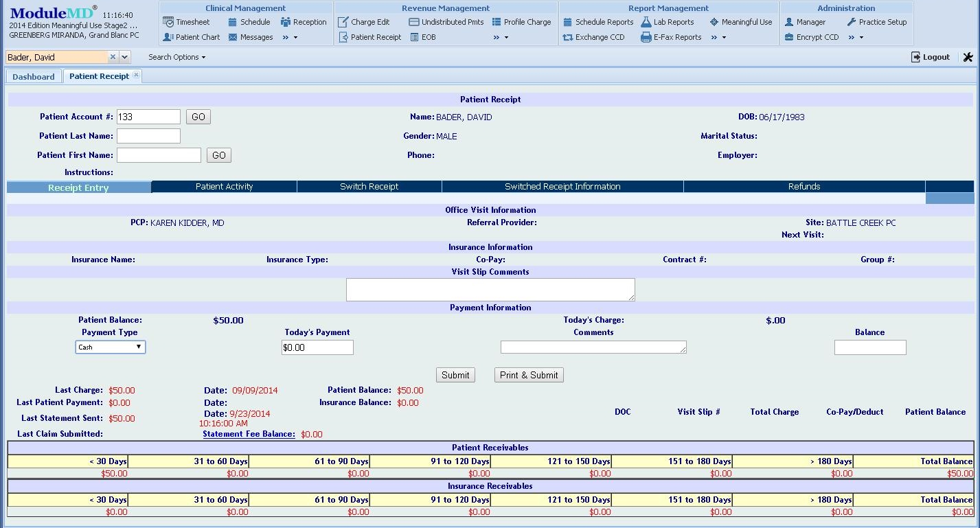Open the Payment Type dropdown showing Cash
This screenshot has width=980, height=528.
pos(110,347)
